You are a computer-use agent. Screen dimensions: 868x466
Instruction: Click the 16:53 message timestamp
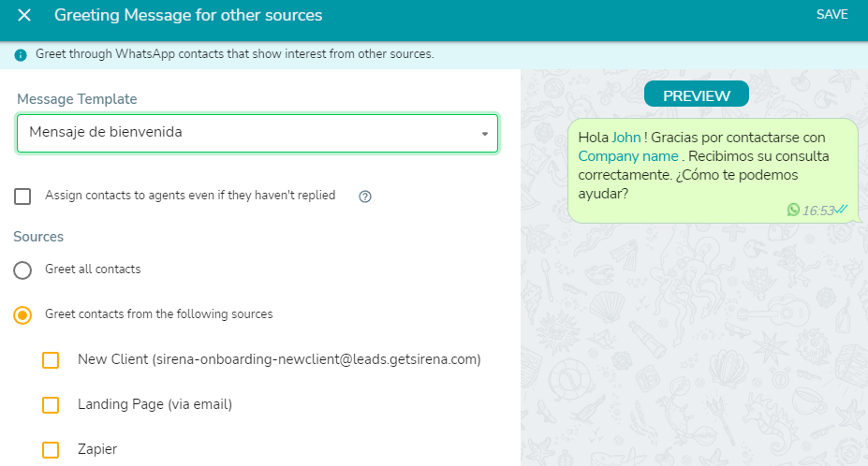(817, 211)
